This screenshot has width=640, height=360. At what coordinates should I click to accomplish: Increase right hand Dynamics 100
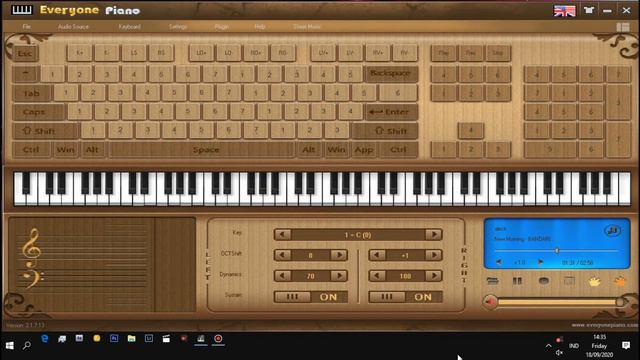pos(434,276)
